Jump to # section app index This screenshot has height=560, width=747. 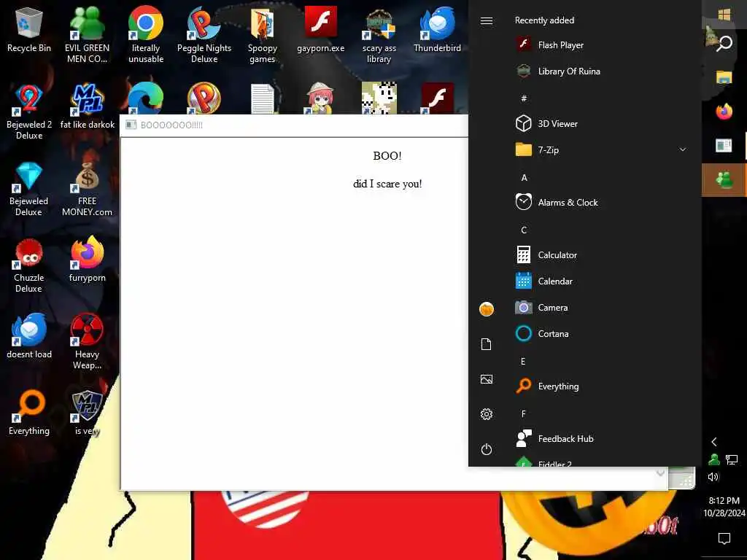click(524, 98)
